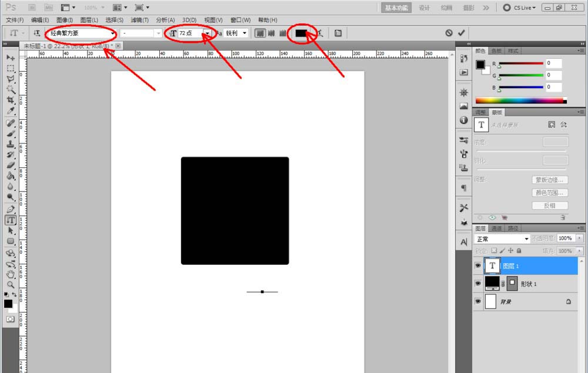Toggle lock all for layer
Image resolution: width=588 pixels, height=373 pixels.
(x=519, y=251)
